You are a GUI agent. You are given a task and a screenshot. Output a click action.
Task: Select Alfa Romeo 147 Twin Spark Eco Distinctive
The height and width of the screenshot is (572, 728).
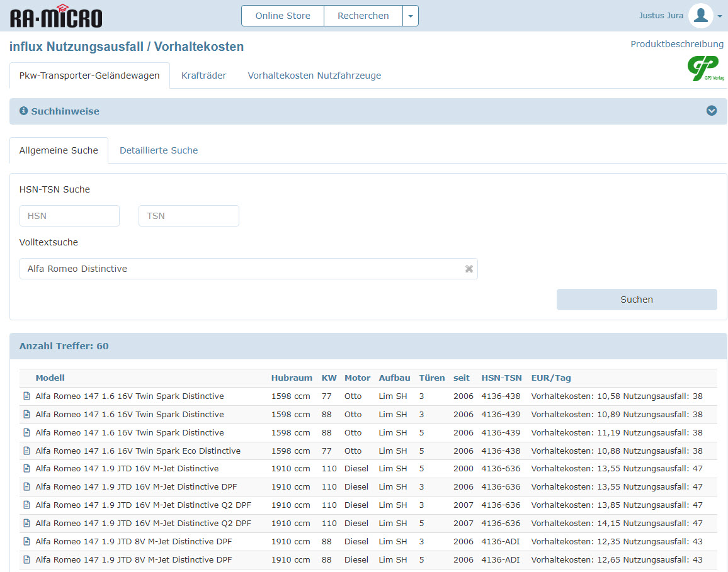pyautogui.click(x=138, y=451)
